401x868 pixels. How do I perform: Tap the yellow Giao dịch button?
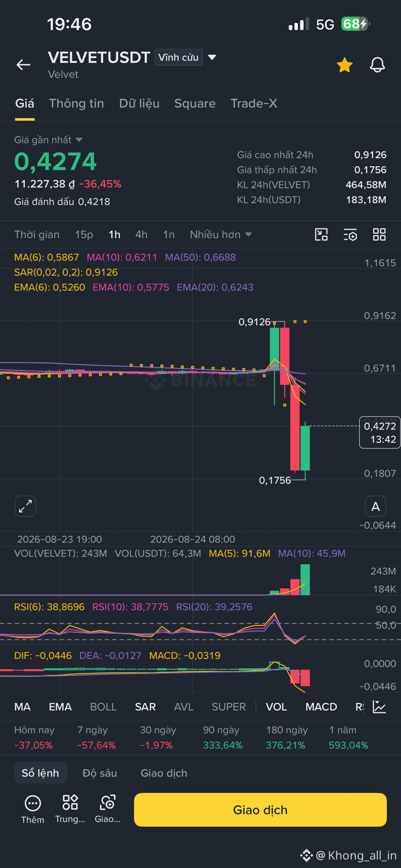pyautogui.click(x=260, y=810)
